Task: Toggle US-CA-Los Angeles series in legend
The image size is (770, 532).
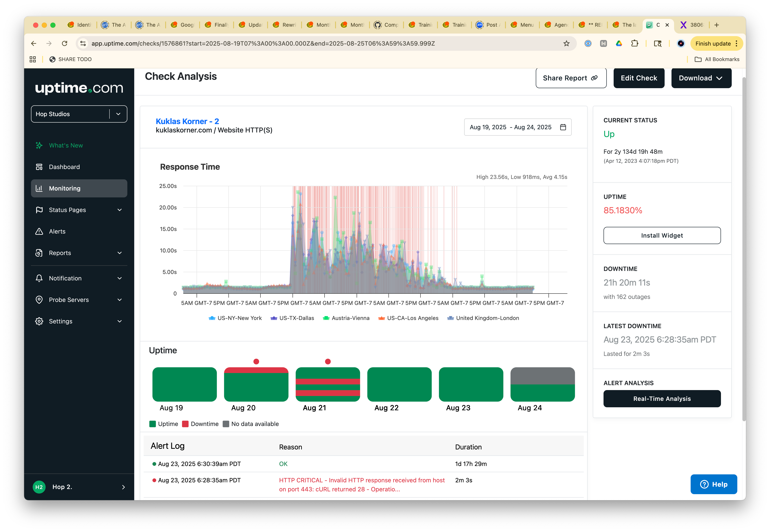Action: tap(408, 318)
